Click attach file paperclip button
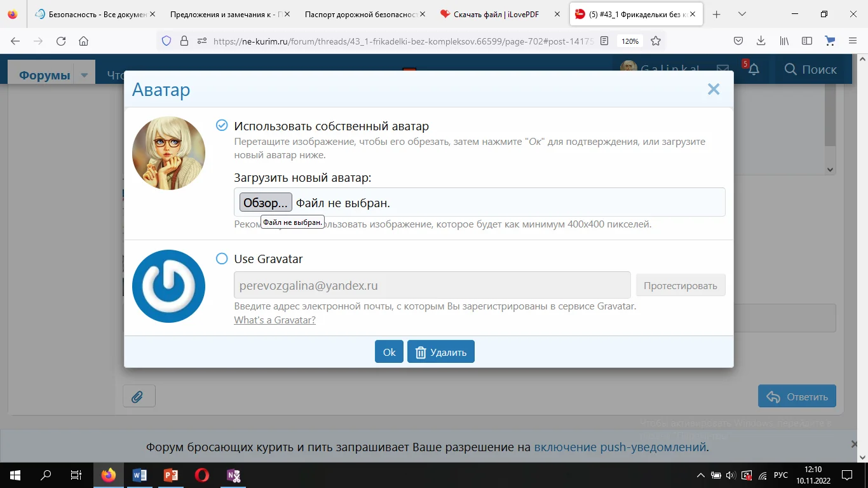This screenshot has width=868, height=488. point(139,396)
